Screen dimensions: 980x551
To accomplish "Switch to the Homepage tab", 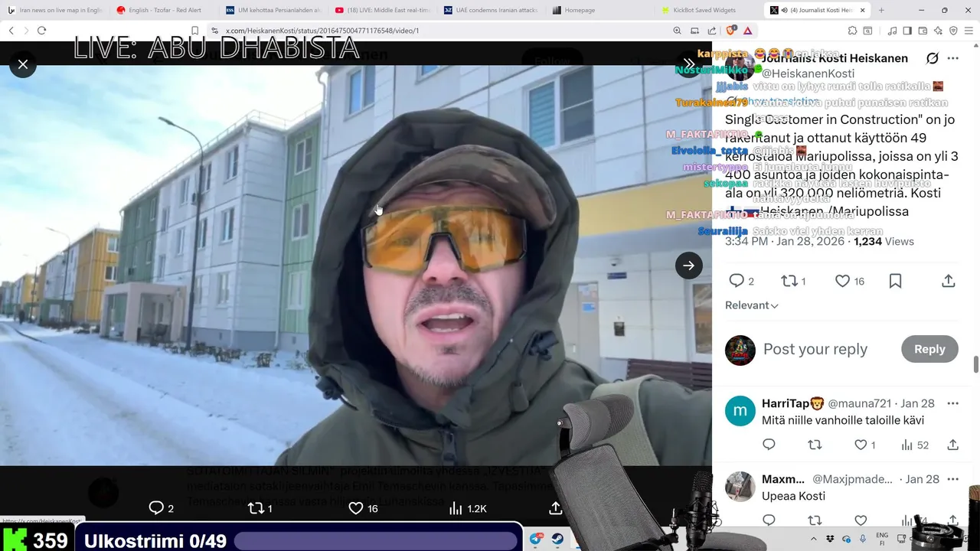I will 601,10.
